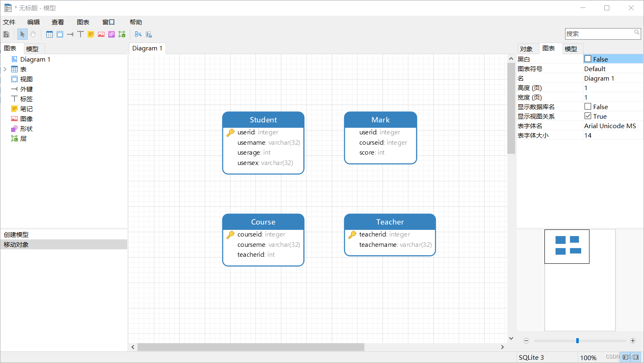Select the foreign key relation tool
This screenshot has width=644, height=363.
point(70,34)
